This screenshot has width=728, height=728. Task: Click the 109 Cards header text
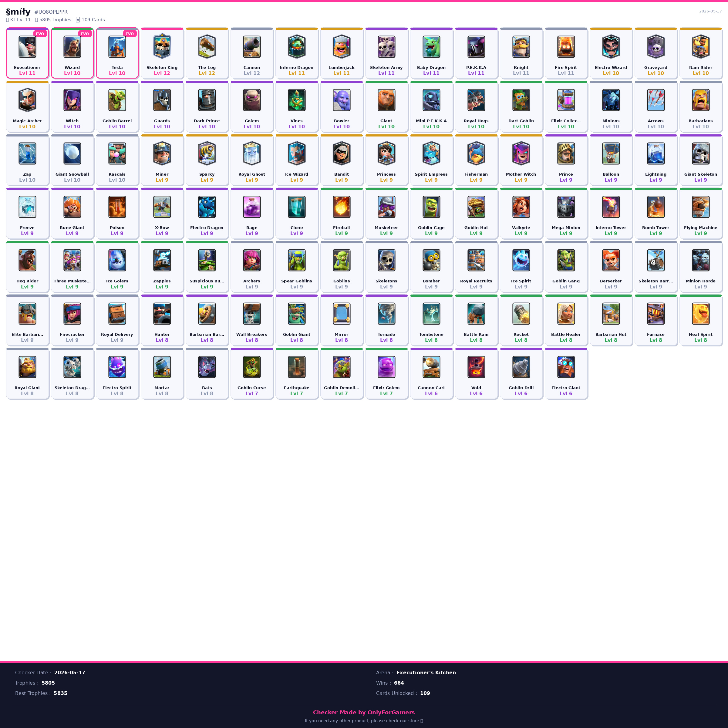90,20
